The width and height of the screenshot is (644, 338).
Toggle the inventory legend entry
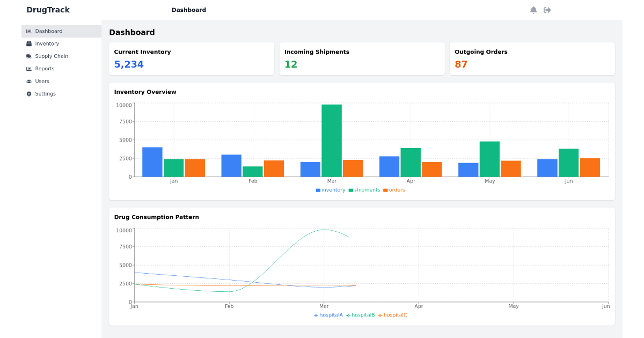[x=331, y=189]
